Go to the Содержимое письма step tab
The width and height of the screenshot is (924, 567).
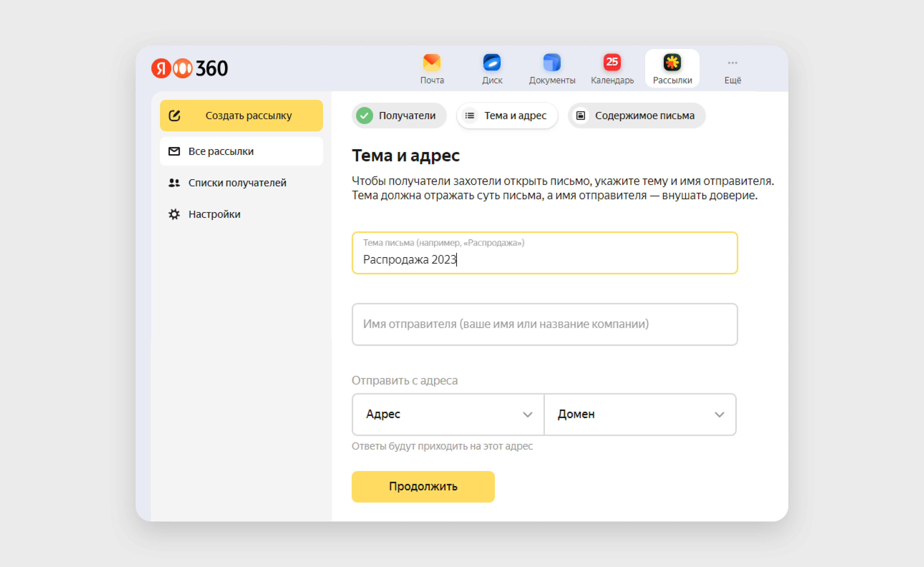tap(636, 115)
